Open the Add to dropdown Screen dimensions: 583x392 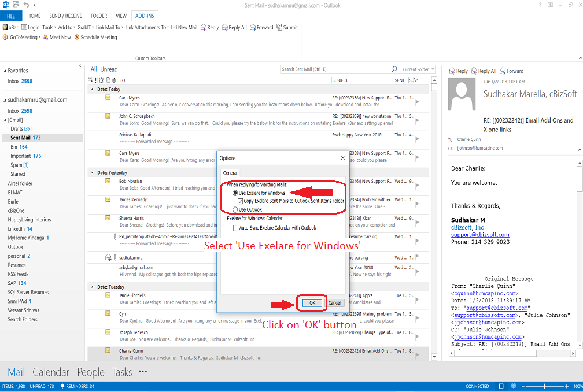pyautogui.click(x=67, y=28)
